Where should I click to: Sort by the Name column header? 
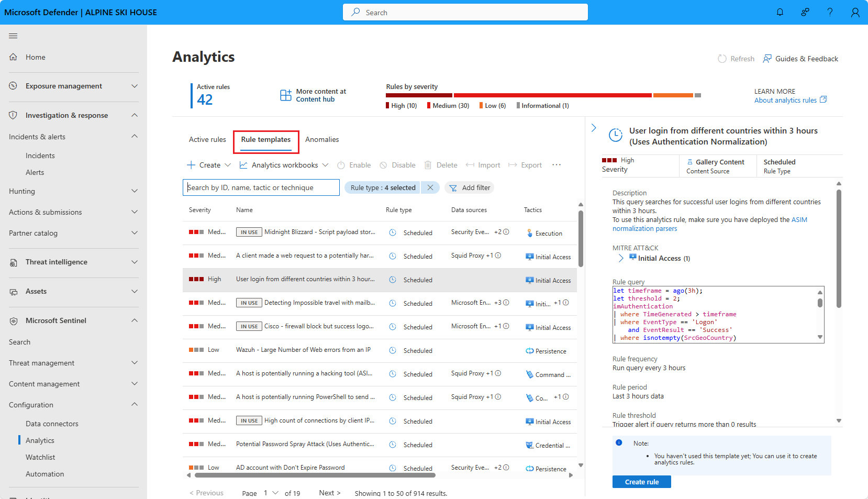click(x=244, y=210)
